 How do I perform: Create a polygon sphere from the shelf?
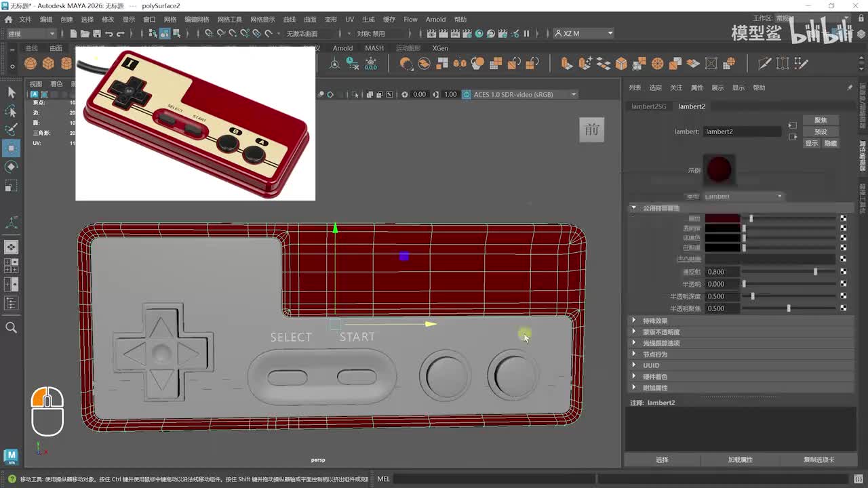(31, 63)
